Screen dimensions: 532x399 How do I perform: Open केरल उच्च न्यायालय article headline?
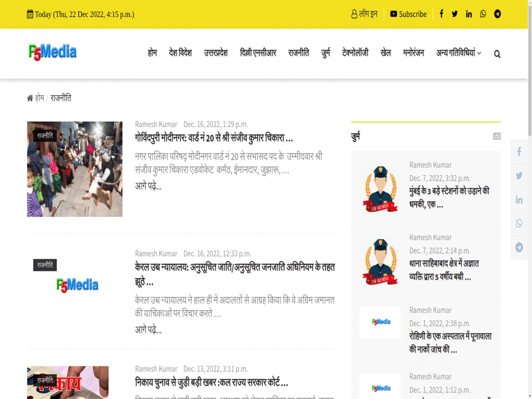click(235, 274)
